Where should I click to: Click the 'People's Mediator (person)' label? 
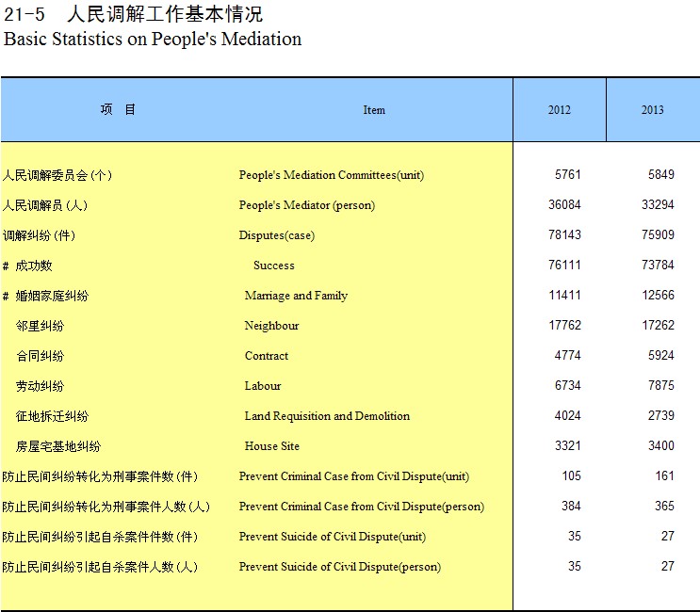(306, 205)
